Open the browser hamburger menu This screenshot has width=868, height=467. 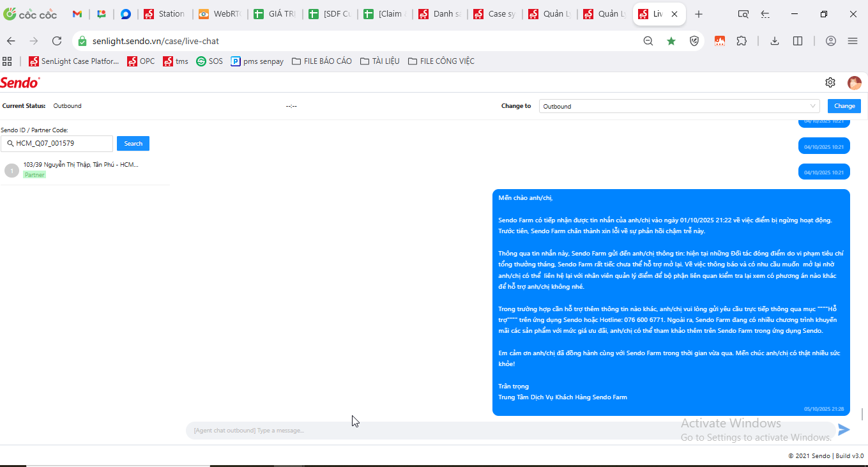(853, 41)
